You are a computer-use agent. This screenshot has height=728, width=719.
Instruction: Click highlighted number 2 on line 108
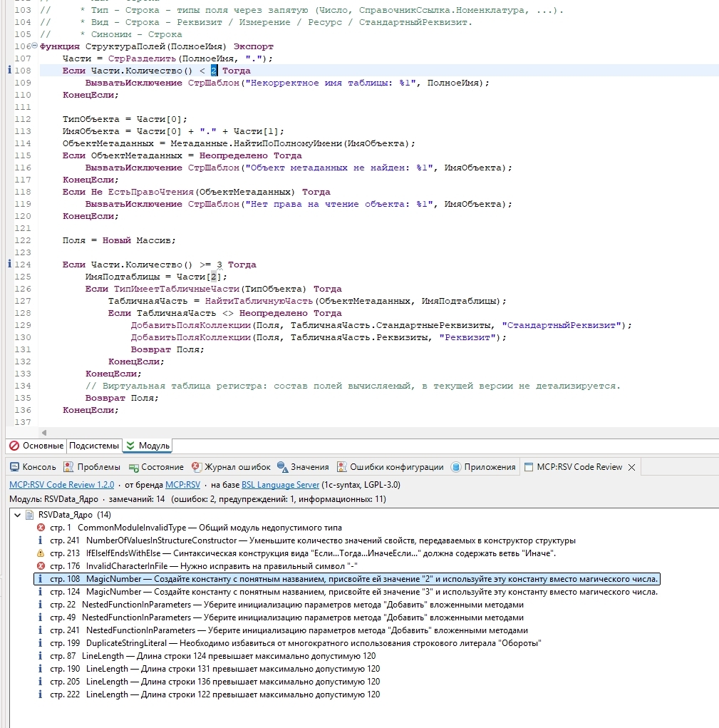214,71
